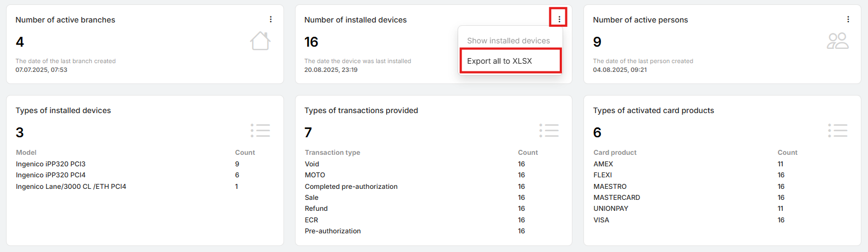Select the Refund transaction type
Viewport: 868px width, 252px height.
(x=316, y=209)
